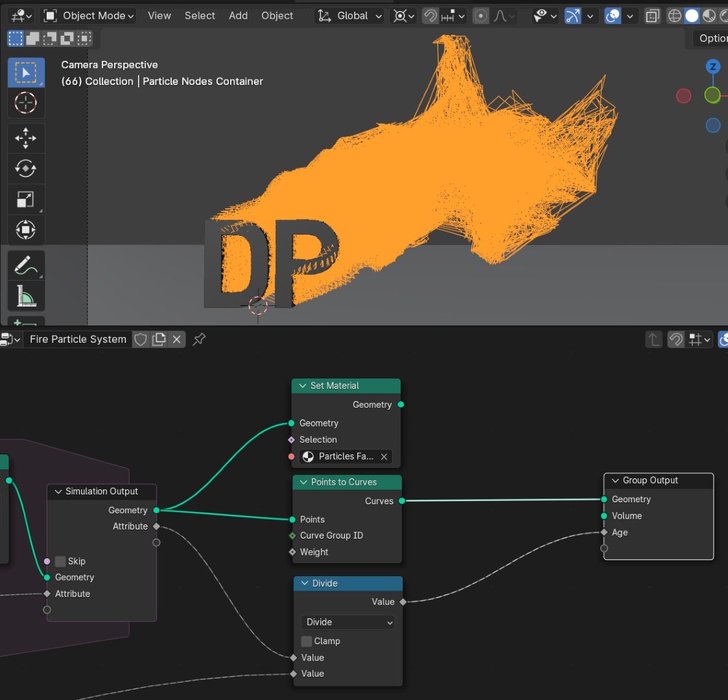Image resolution: width=728 pixels, height=700 pixels.
Task: Open the Add menu
Action: click(x=238, y=16)
